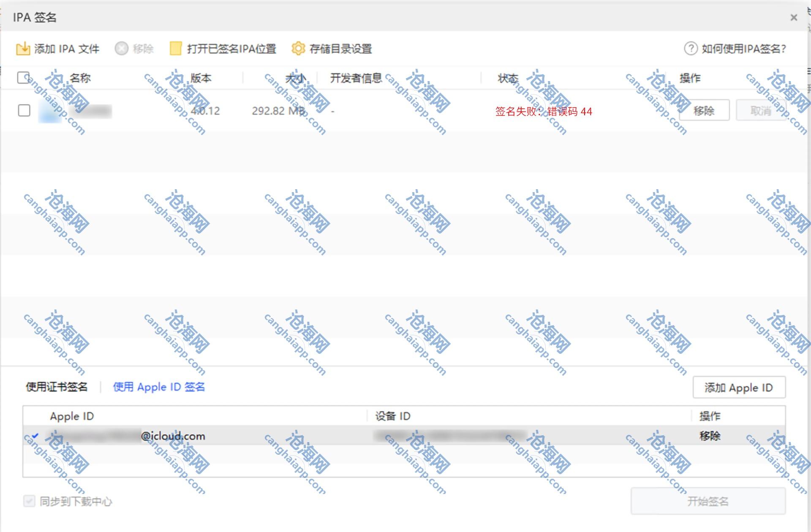This screenshot has width=811, height=532.
Task: Remove the iCloud Apple ID account
Action: [x=710, y=436]
